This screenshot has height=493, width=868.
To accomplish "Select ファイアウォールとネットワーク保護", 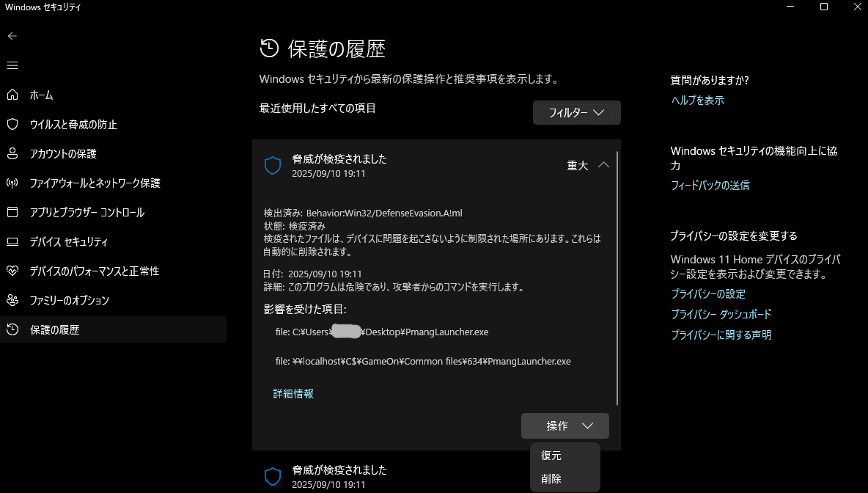I will pos(113,183).
